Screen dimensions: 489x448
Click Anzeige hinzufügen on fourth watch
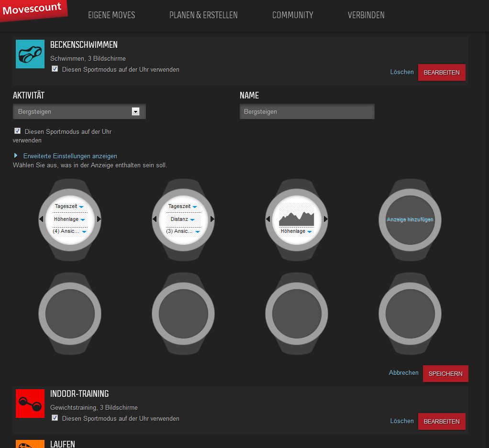(x=410, y=219)
